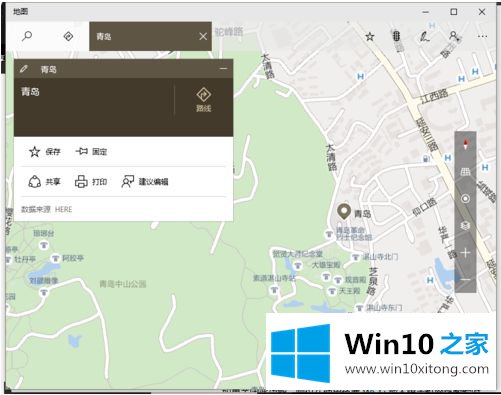
Task: Click 天王殿 landmark label
Action: (349, 291)
